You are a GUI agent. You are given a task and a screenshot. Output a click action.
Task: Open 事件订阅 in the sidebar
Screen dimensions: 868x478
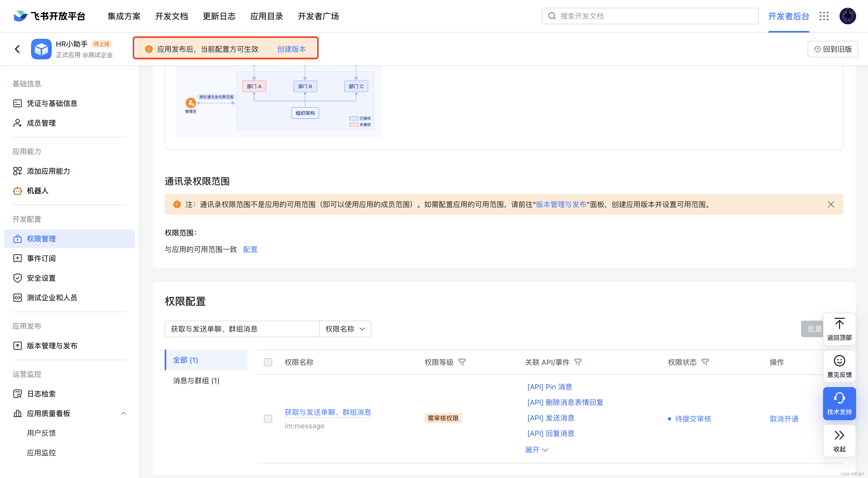[x=41, y=258]
